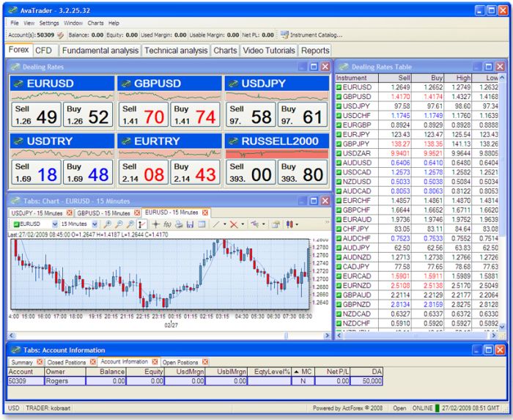Click the RUSSELL2000 tile logo icon
513x420 pixels.
233,141
